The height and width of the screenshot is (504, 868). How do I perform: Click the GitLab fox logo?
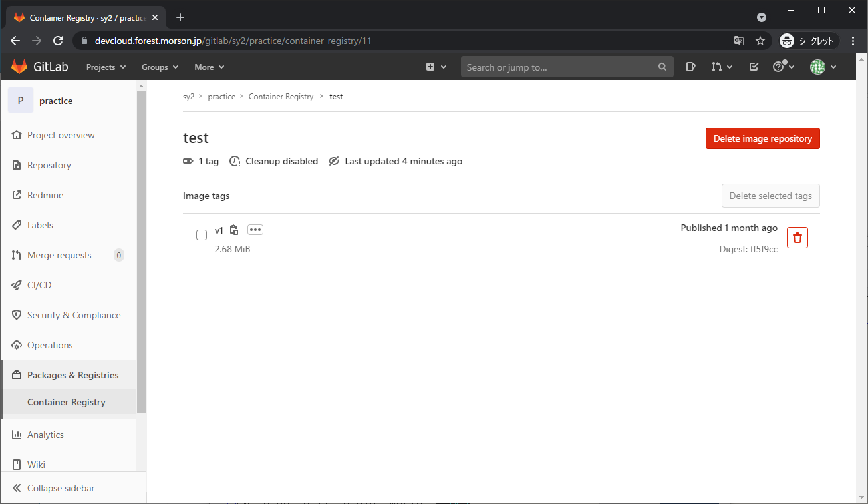[x=20, y=67]
